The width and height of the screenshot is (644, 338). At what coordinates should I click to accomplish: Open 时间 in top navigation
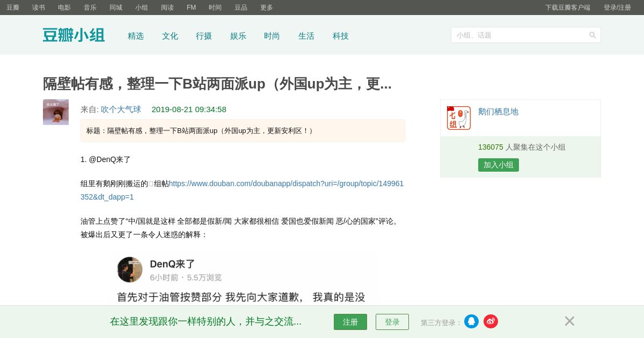pyautogui.click(x=215, y=8)
